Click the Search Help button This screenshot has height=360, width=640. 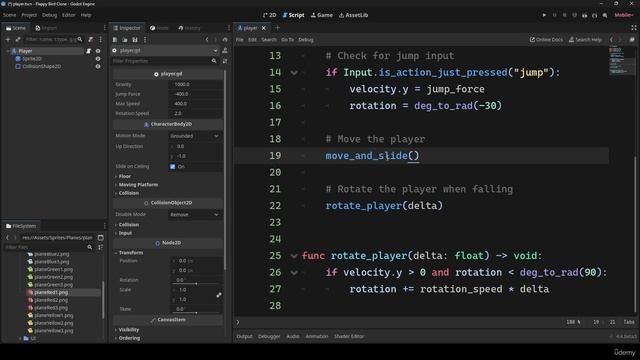click(585, 40)
